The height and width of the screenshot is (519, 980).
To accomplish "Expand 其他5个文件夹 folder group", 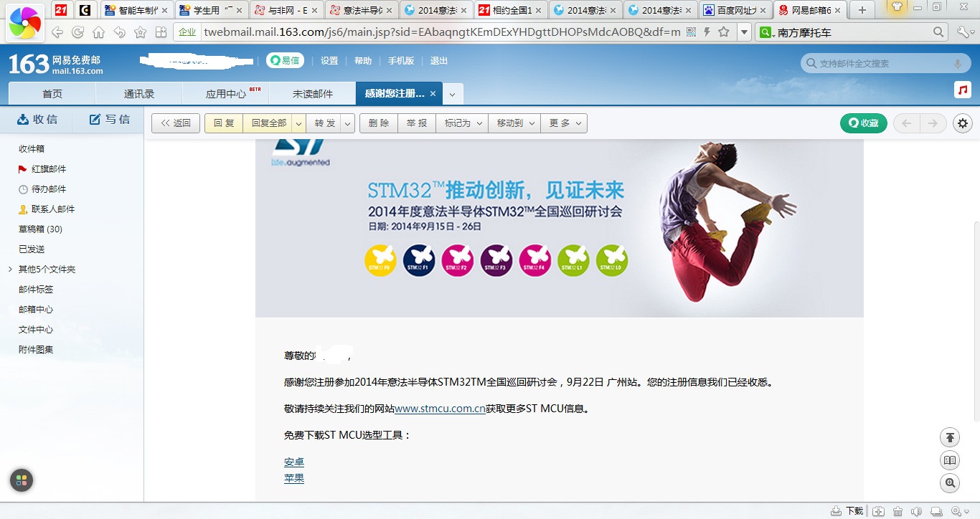I will pyautogui.click(x=10, y=270).
